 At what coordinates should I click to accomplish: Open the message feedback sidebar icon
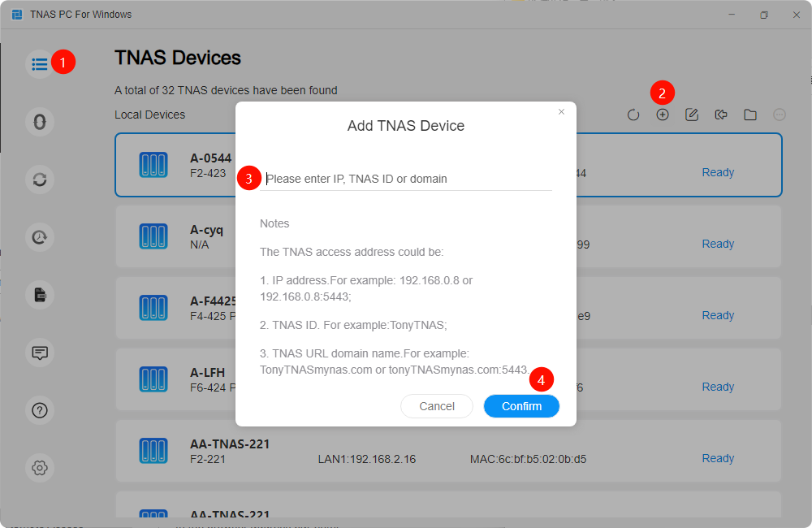click(39, 353)
